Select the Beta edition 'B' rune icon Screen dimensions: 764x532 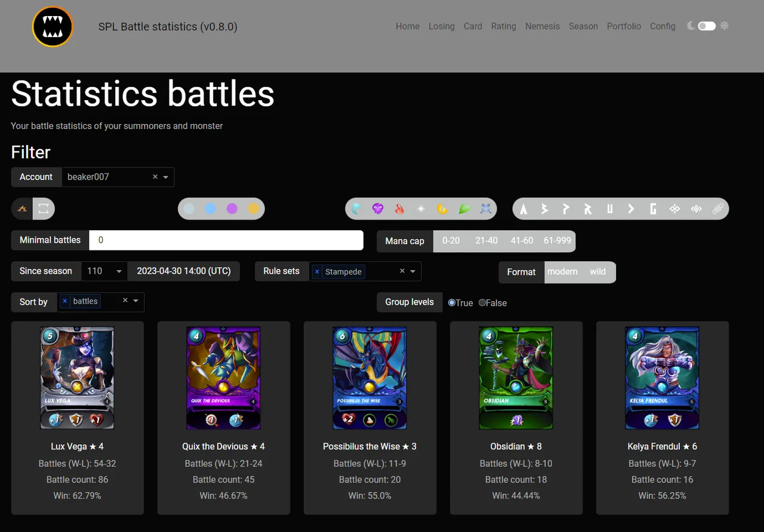545,209
